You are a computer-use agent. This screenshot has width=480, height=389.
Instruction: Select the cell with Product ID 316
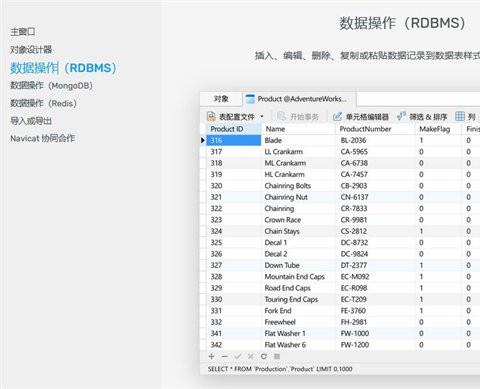click(x=233, y=140)
